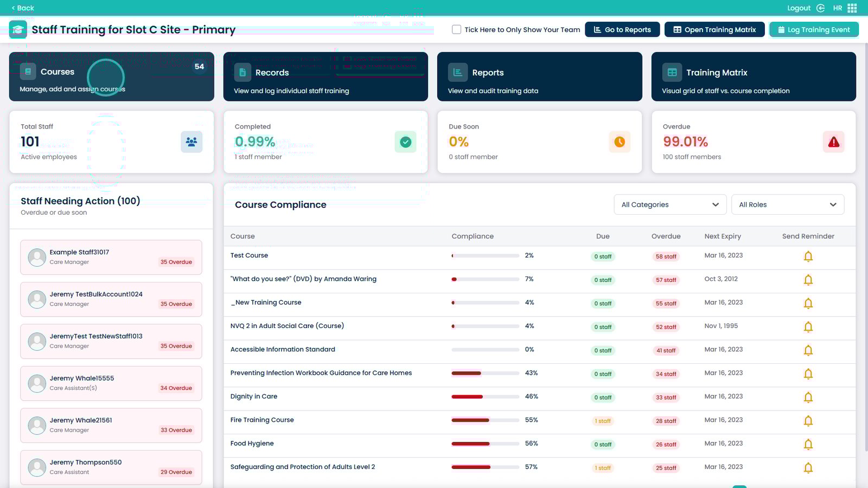Open the Records navigation card
Image resolution: width=868 pixels, height=488 pixels.
[x=325, y=76]
